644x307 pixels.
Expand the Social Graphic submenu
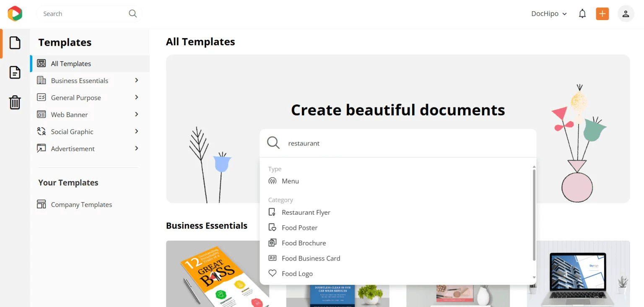pyautogui.click(x=136, y=132)
